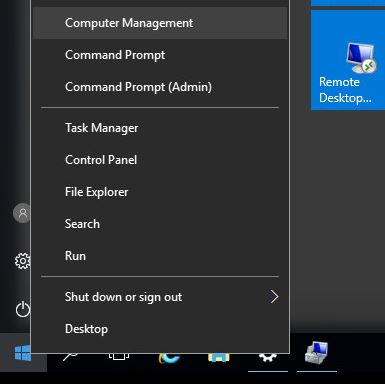Open the user account icon
The height and width of the screenshot is (384, 385).
tap(22, 213)
